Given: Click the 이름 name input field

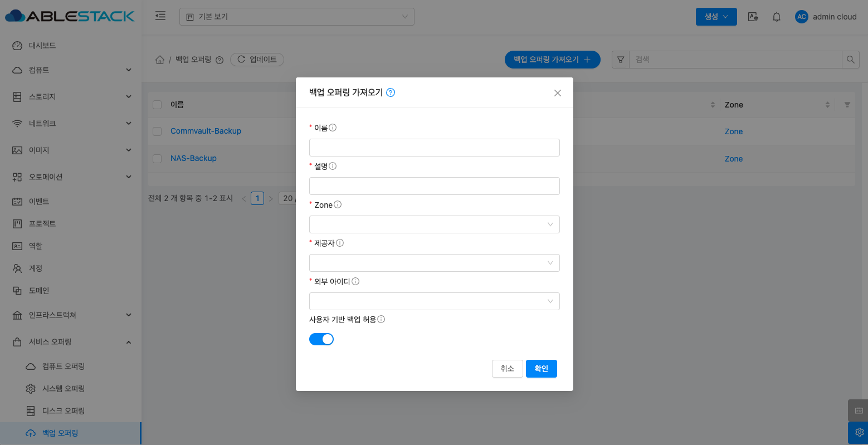Looking at the screenshot, I should (x=434, y=148).
